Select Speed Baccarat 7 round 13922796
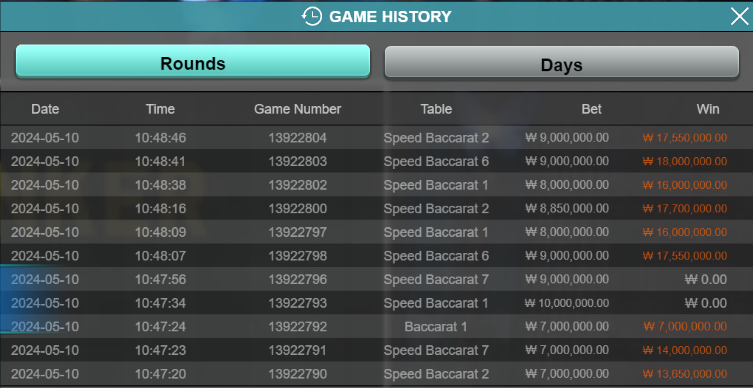This screenshot has width=753, height=388. pyautogui.click(x=376, y=279)
